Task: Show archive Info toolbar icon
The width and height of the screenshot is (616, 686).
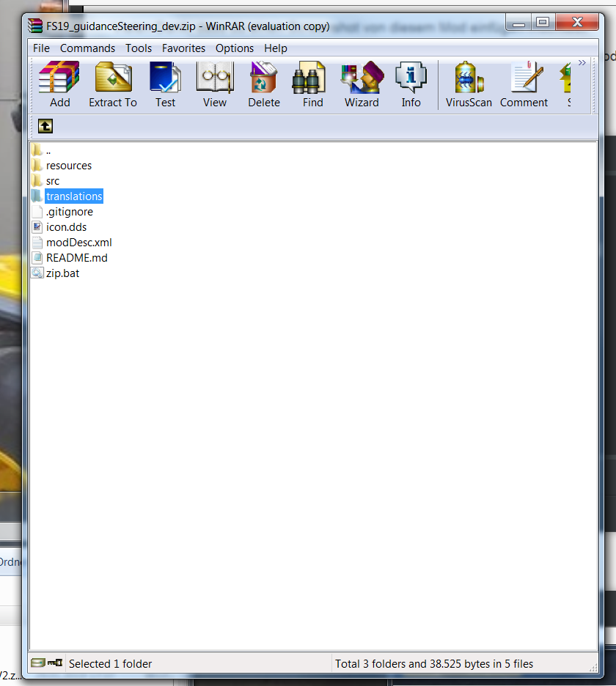Action: pyautogui.click(x=411, y=78)
